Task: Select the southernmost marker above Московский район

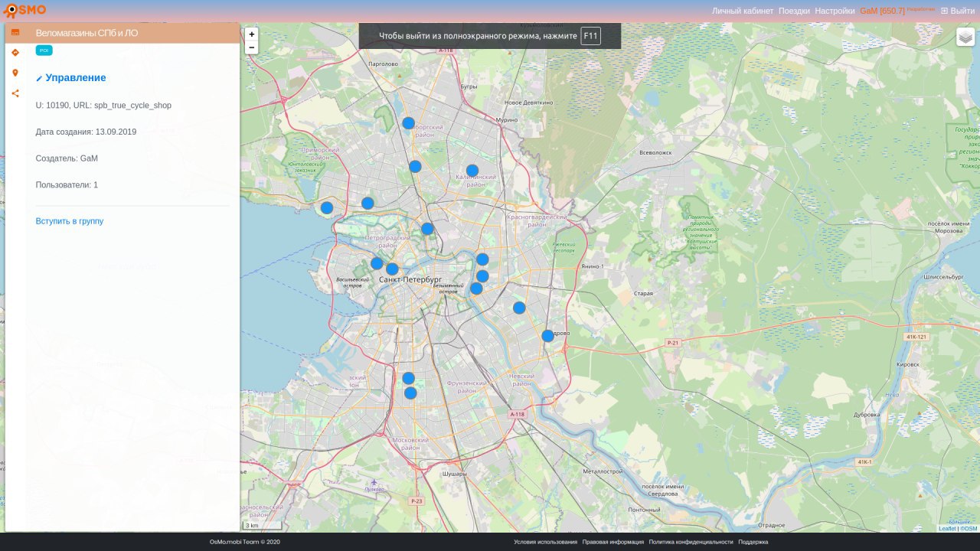Action: coord(410,393)
